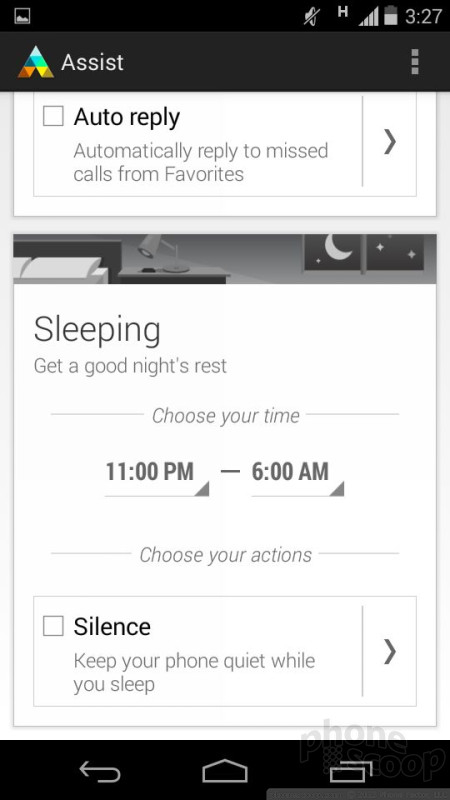Tap the signal strength indicator
The height and width of the screenshot is (800, 450).
370,16
